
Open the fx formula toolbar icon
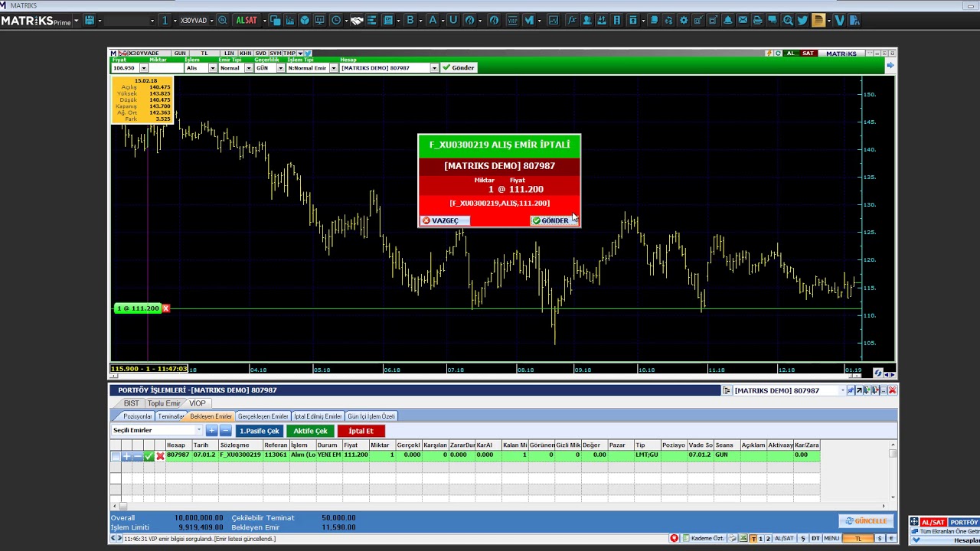coord(571,21)
